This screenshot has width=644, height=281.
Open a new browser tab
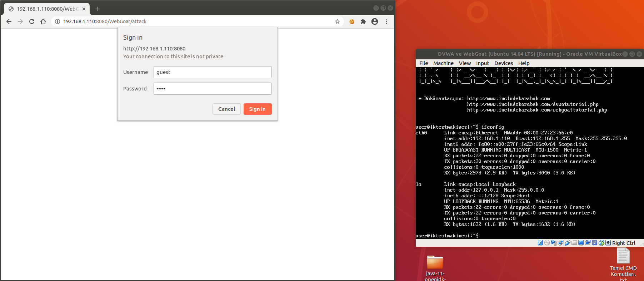(98, 9)
